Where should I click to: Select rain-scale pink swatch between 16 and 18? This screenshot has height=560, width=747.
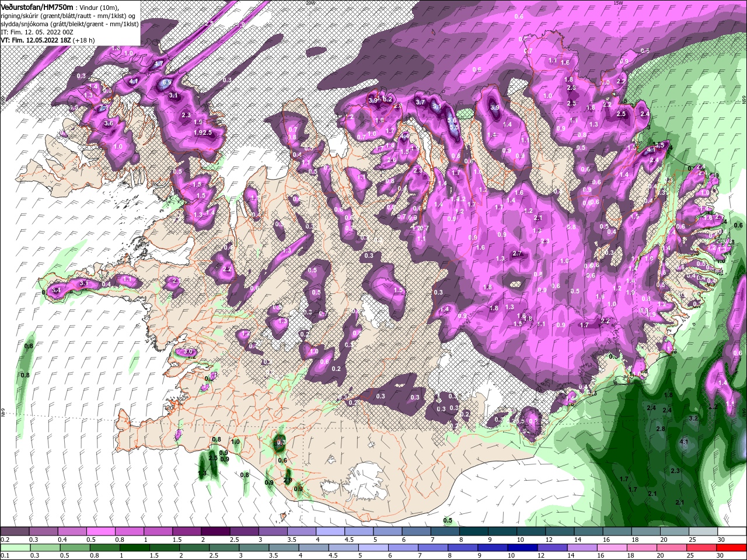tap(612, 548)
